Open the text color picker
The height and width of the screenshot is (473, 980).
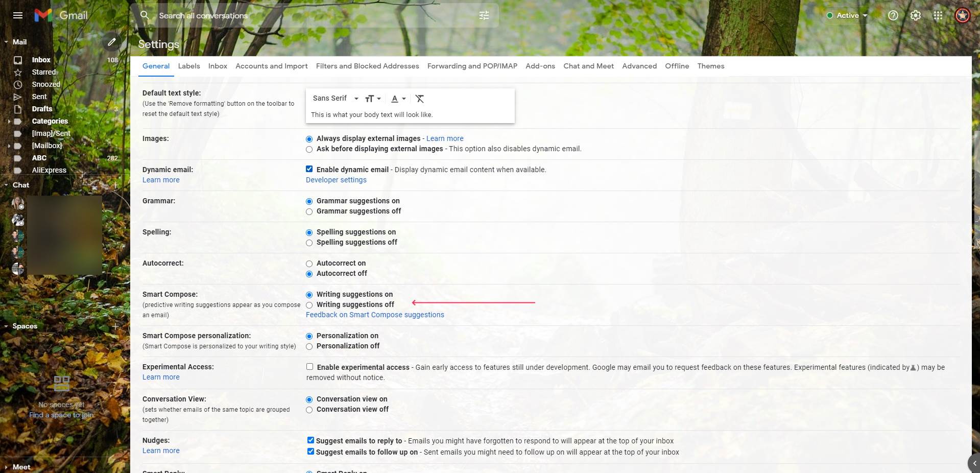point(398,99)
